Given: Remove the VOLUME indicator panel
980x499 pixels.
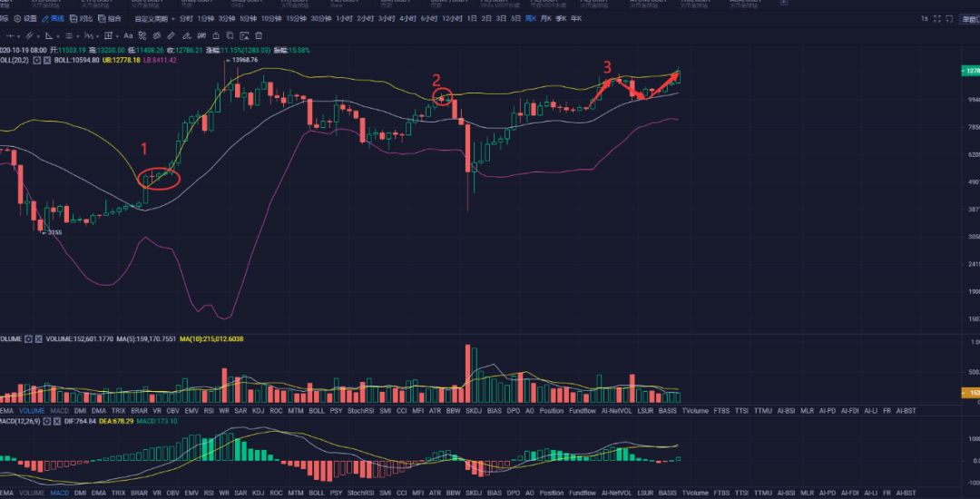Looking at the screenshot, I should [39, 338].
